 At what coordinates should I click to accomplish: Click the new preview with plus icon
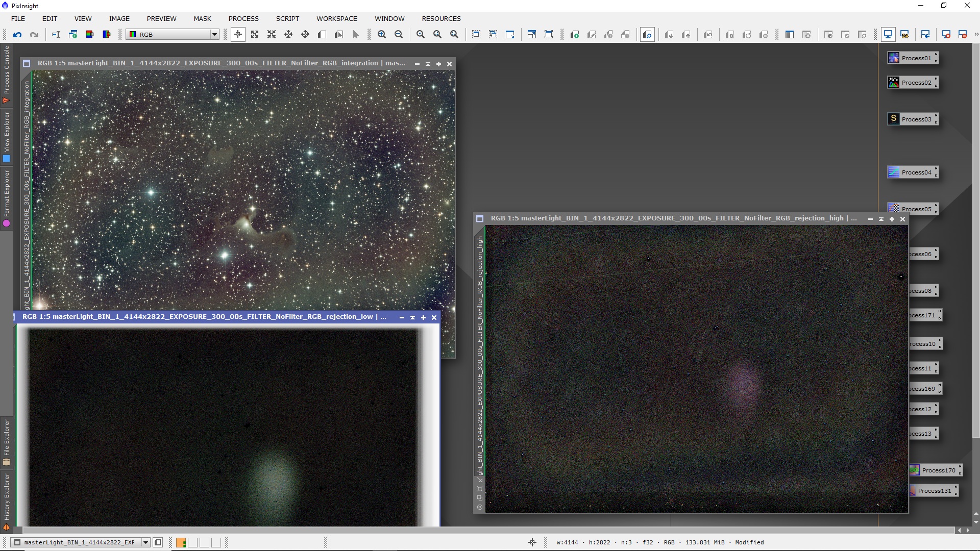point(575,35)
